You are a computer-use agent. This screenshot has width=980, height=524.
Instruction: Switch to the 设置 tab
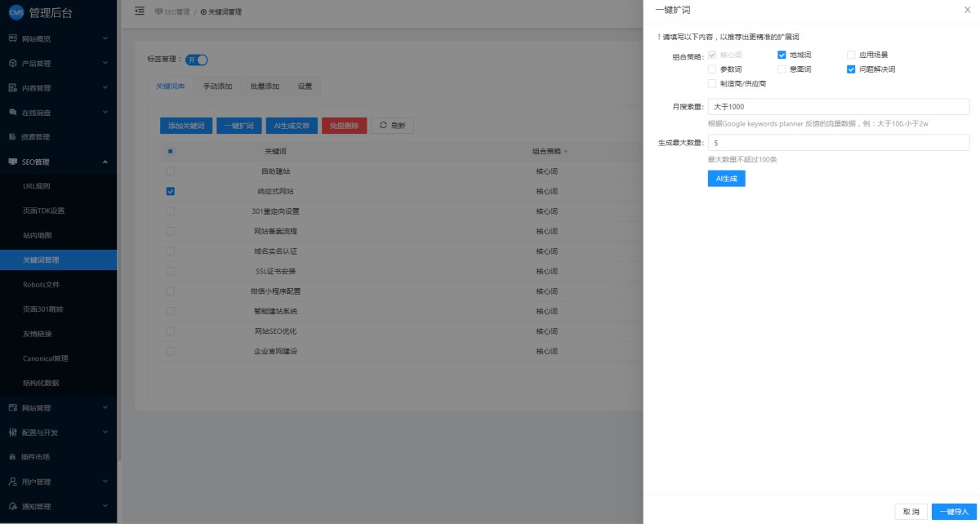(305, 86)
